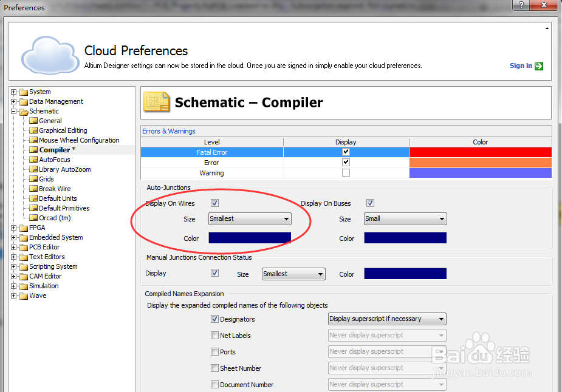Screen dimensions: 562x392
Task: Click the Mouse Wheel Configuration page icon
Action: (x=33, y=140)
